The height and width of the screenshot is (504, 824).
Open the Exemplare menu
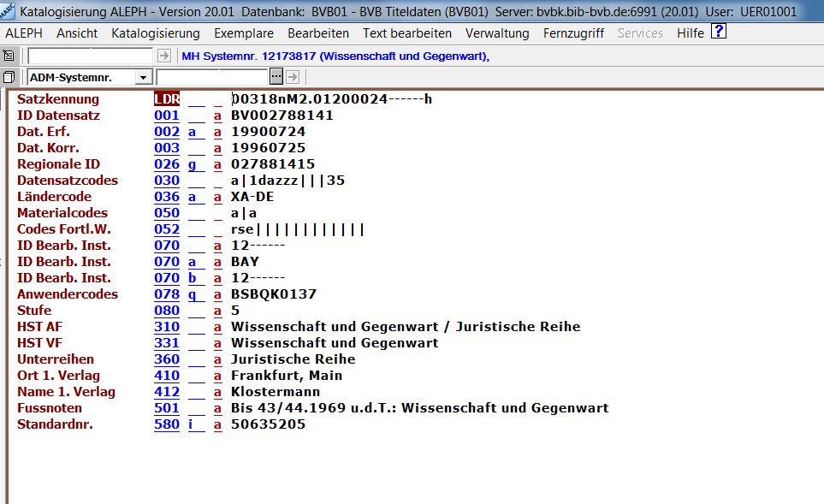click(x=244, y=33)
